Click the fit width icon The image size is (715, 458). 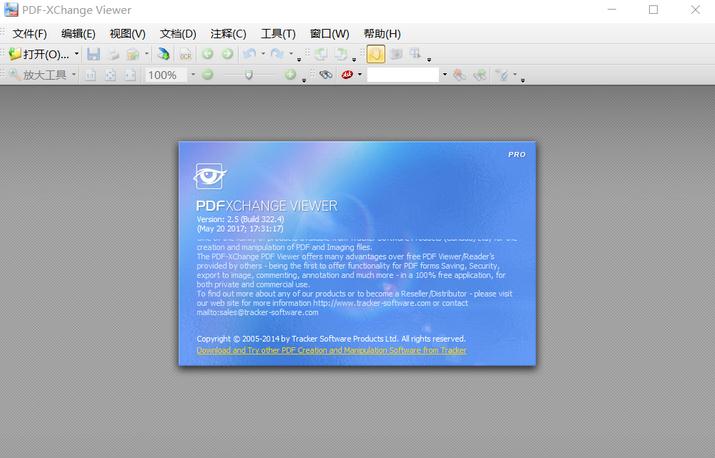(x=130, y=75)
